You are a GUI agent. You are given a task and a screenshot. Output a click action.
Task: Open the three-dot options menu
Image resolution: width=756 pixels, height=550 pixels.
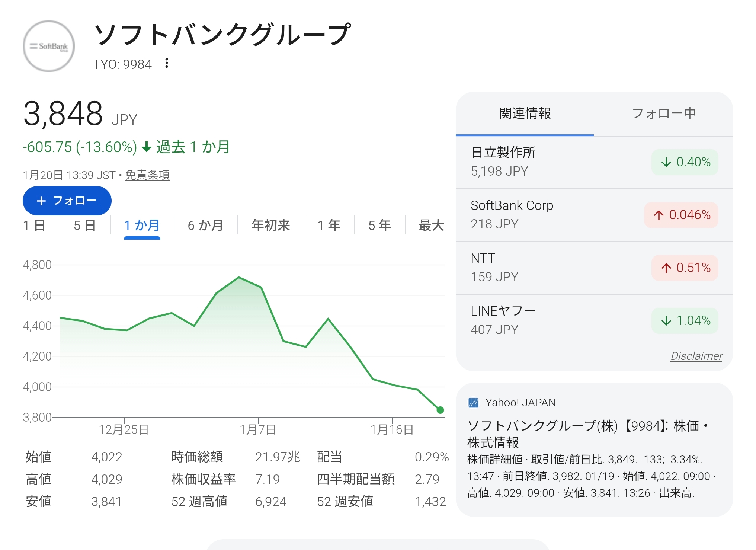[x=167, y=63]
